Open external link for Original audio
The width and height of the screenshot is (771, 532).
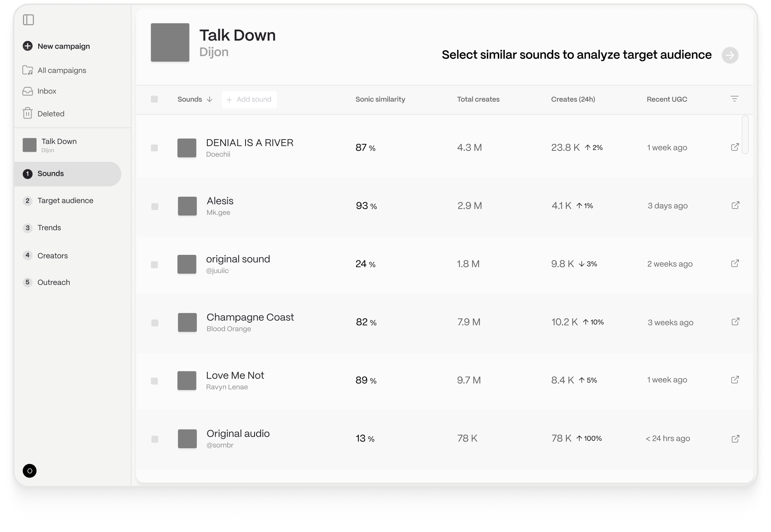pyautogui.click(x=735, y=439)
